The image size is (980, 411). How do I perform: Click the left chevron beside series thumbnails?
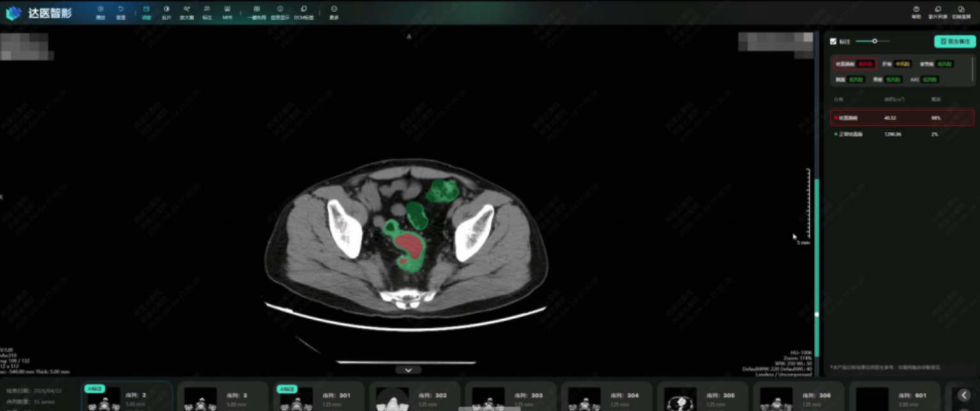964,395
